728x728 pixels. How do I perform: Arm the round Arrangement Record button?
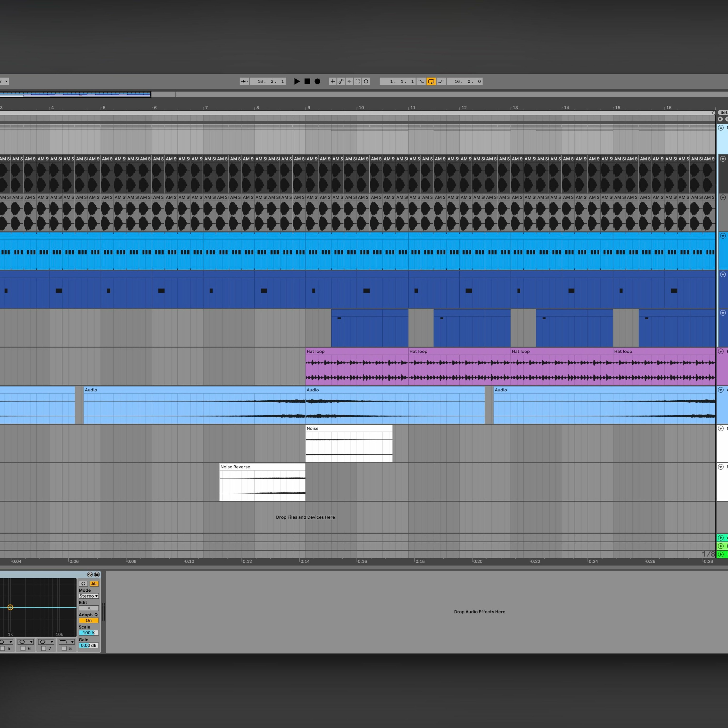coord(317,81)
